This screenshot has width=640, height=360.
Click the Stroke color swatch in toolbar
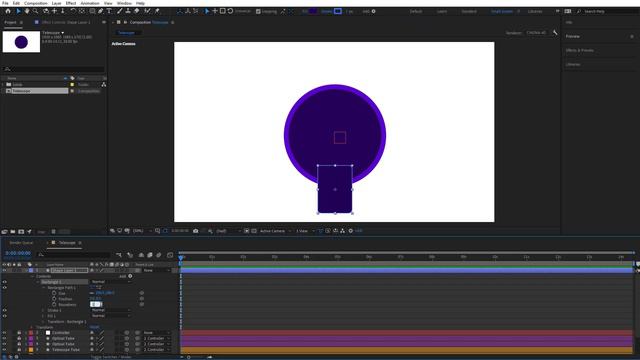click(x=338, y=11)
